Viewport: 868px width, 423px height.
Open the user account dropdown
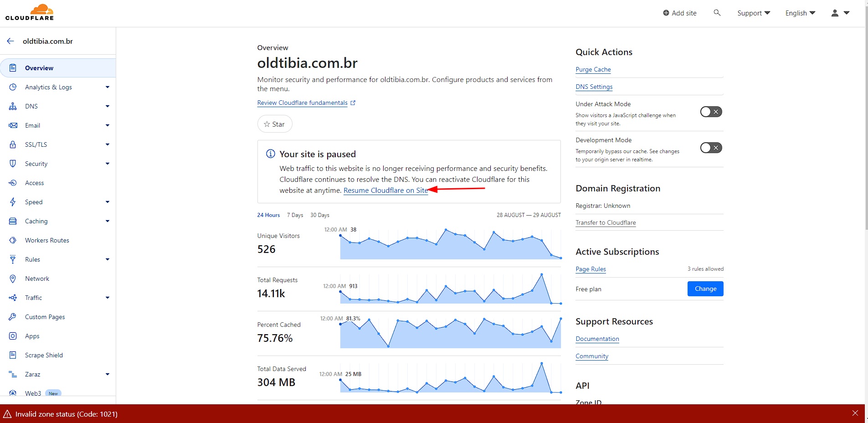click(x=840, y=13)
